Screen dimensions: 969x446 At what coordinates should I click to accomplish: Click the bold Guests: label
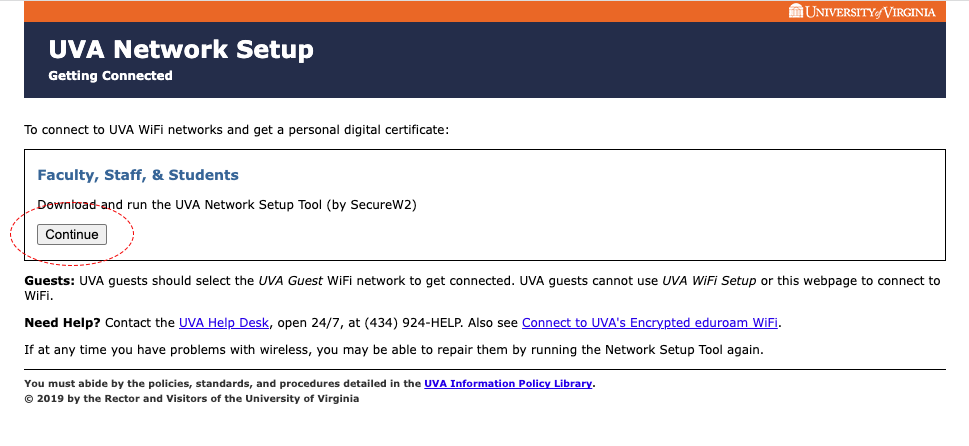(x=49, y=281)
